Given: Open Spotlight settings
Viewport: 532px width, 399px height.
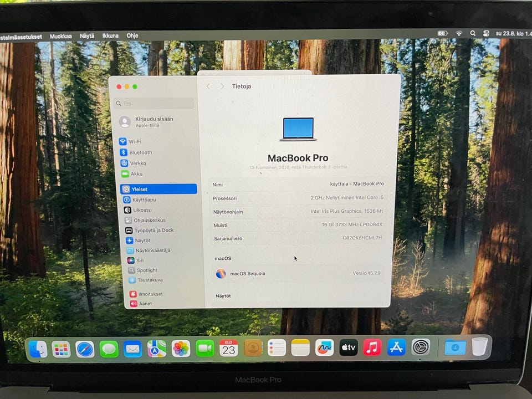Looking at the screenshot, I should pos(143,270).
